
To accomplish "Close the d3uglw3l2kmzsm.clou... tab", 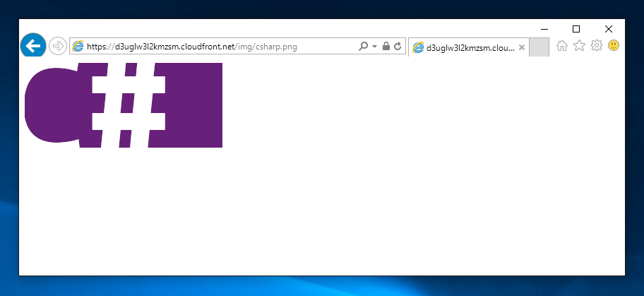I will (x=522, y=47).
